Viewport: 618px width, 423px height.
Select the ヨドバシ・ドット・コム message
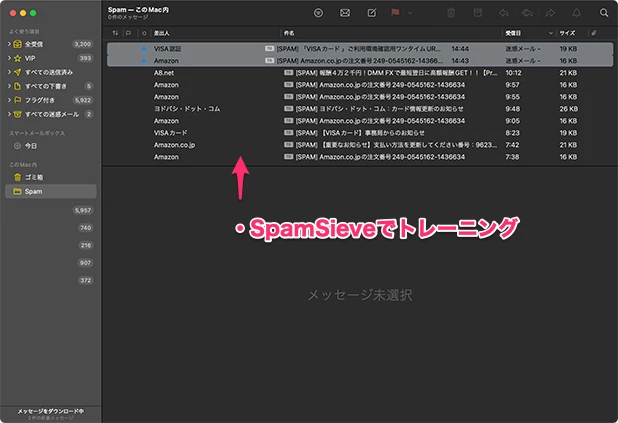pos(186,109)
